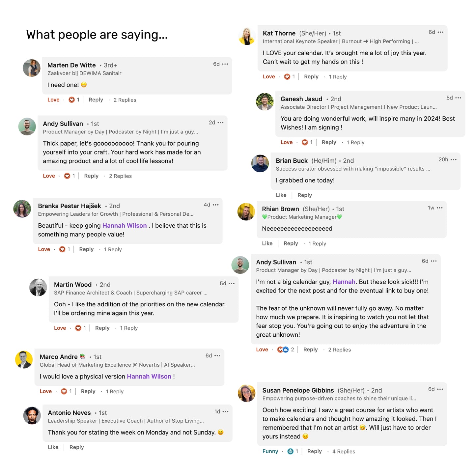Viewport: 476px width, 476px height.
Task: Expand the 2 Replies under Marten De Witte's comment
Action: pyautogui.click(x=125, y=100)
